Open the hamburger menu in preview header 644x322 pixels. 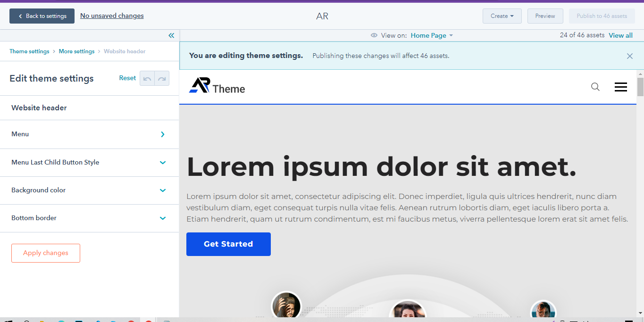pyautogui.click(x=620, y=87)
